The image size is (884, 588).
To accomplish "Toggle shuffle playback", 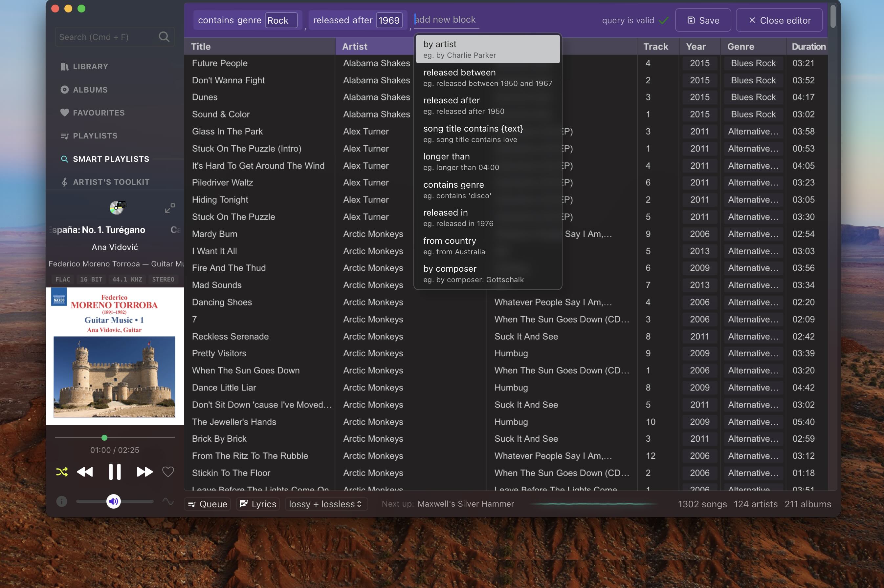I will coord(62,472).
